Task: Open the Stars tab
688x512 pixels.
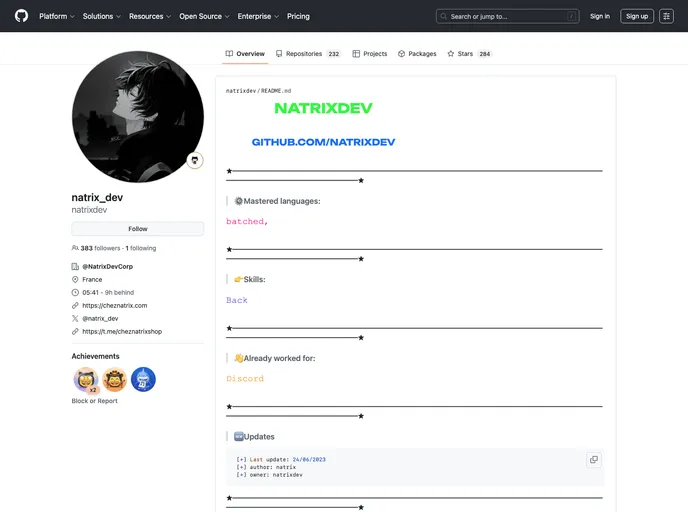Action: (469, 54)
